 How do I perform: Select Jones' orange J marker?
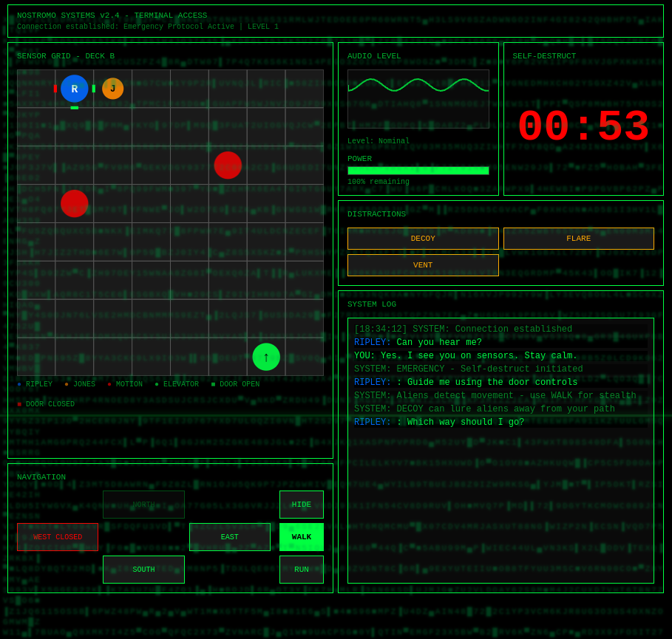tap(112, 89)
